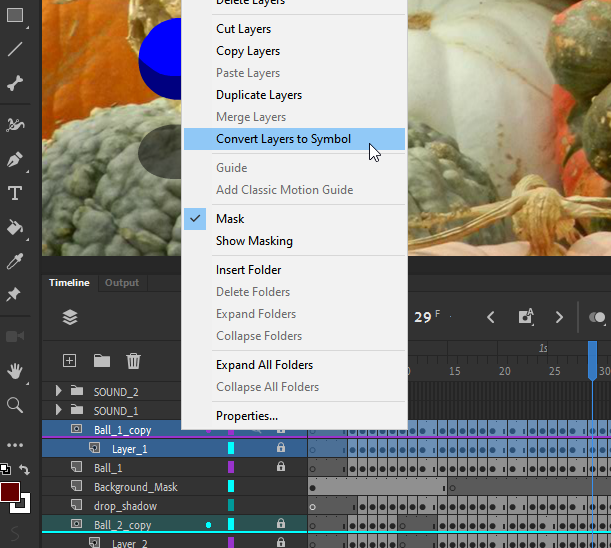Uncheck the Mask menu option
Image resolution: width=611 pixels, height=548 pixels.
click(x=230, y=219)
